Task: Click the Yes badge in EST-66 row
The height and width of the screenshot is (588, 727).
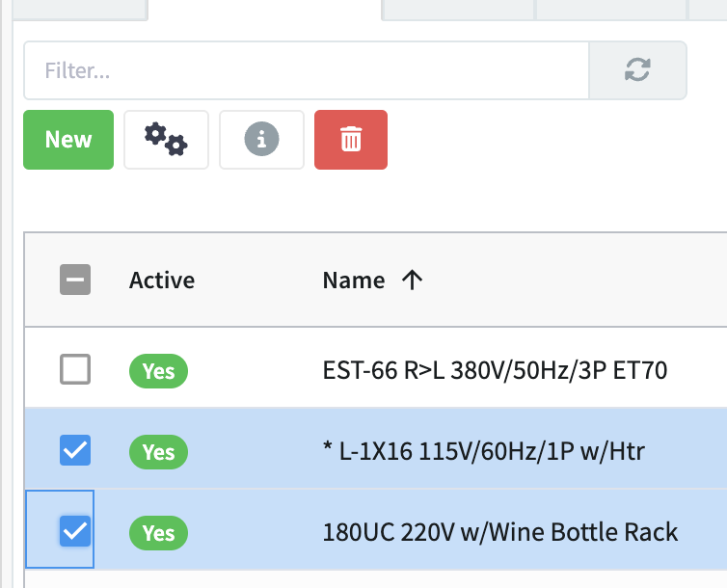Action: point(158,371)
